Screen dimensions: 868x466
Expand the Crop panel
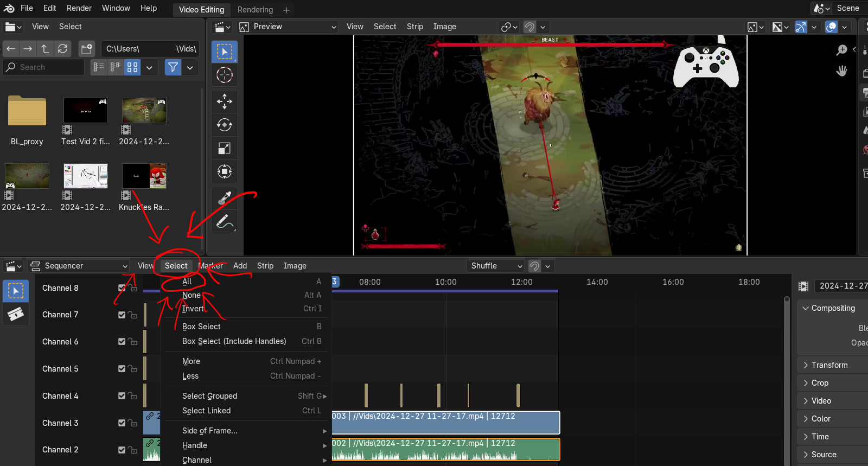pos(833,383)
